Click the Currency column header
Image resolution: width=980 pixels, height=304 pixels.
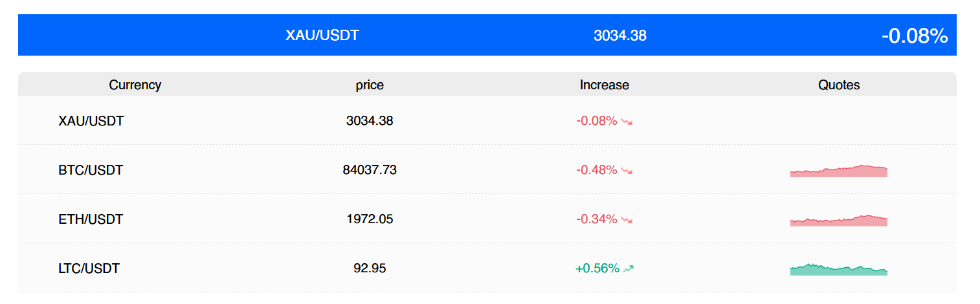(135, 85)
